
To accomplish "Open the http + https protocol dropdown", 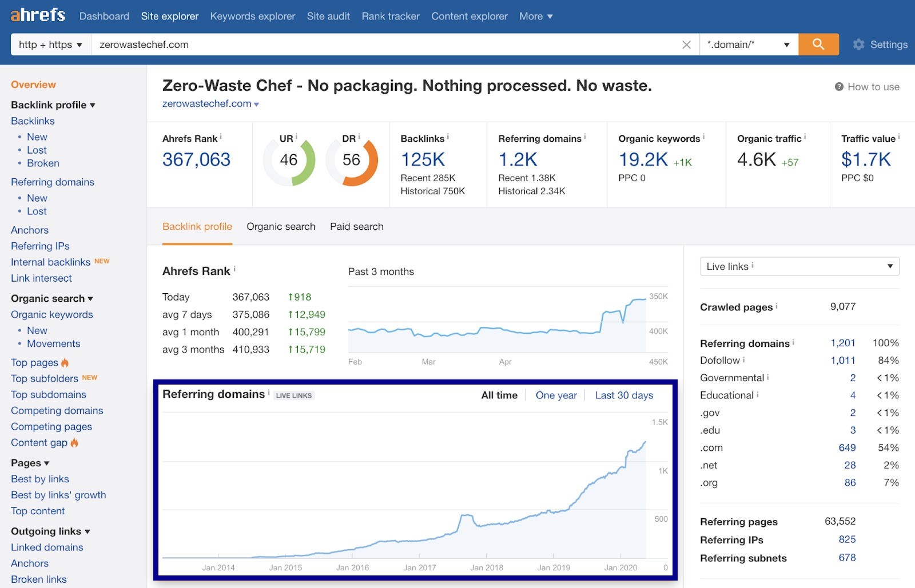I will click(x=50, y=45).
